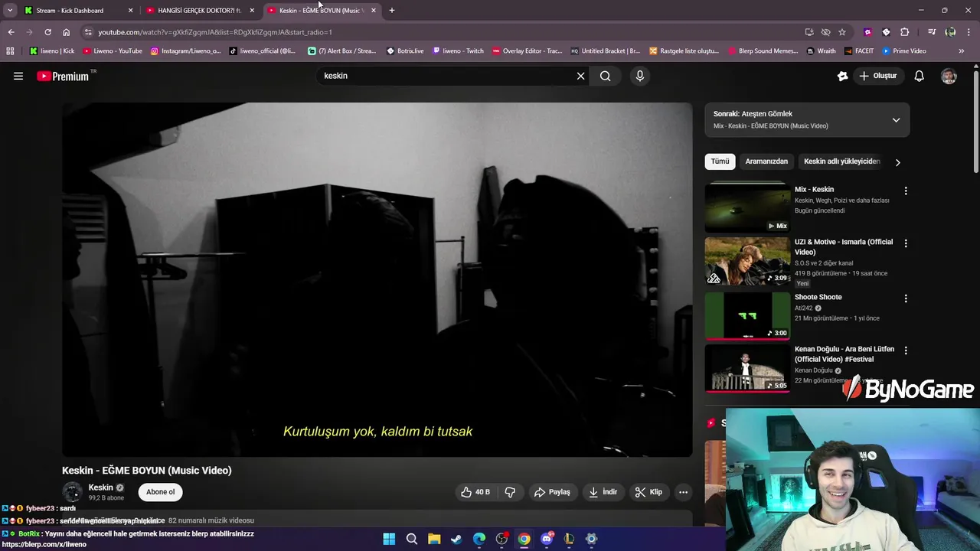This screenshot has width=980, height=551.
Task: Start voice search with the microphone icon
Action: [640, 76]
